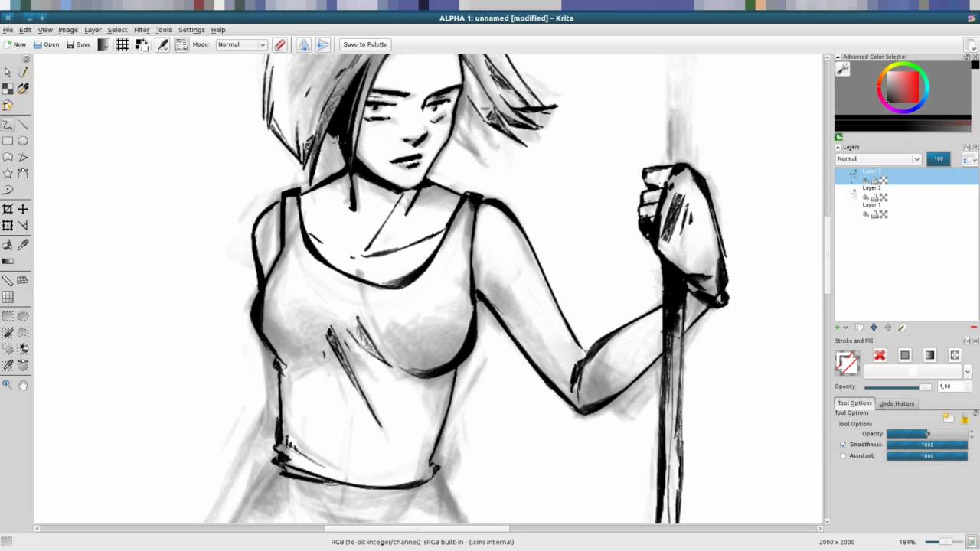The image size is (980, 551).
Task: Collapse the Layers panel header arrow
Action: pos(838,146)
